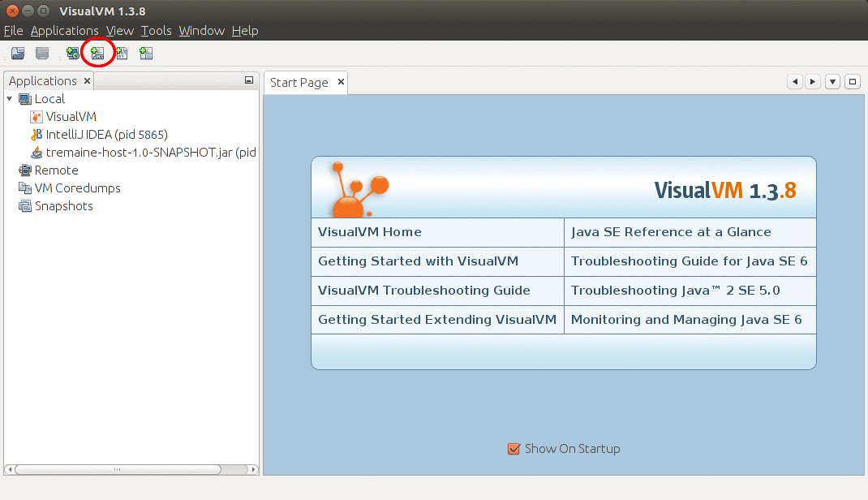The image size is (868, 500).
Task: Close the VisualVM 1.3.8 window
Action: pos(12,11)
